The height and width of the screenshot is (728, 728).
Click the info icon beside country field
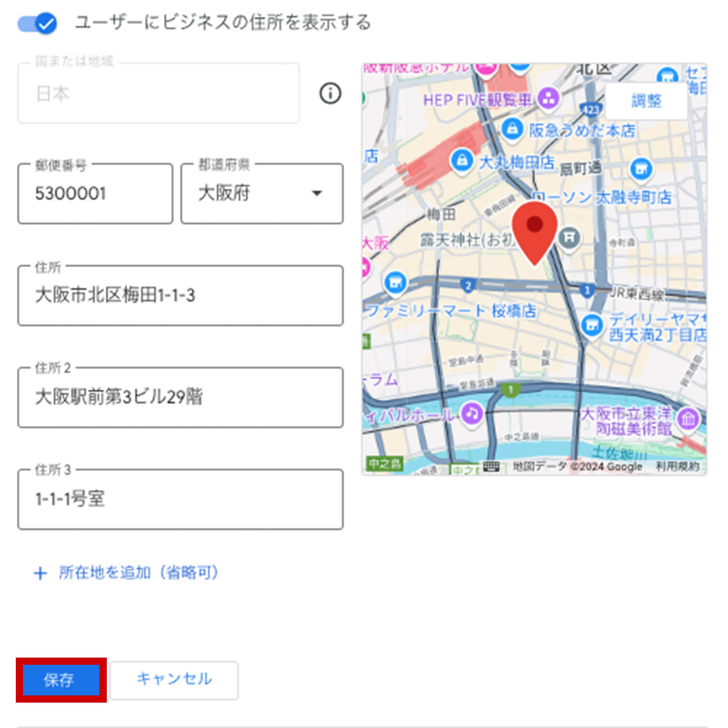tap(330, 93)
